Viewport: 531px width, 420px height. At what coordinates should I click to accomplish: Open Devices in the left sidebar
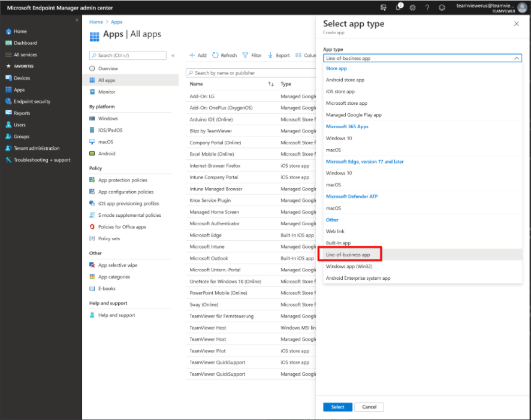22,78
